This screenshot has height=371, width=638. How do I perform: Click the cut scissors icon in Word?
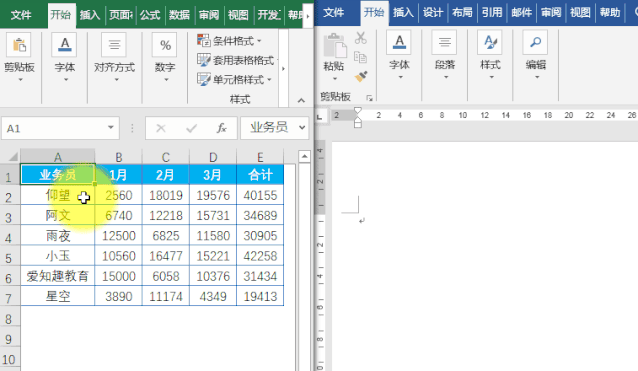[361, 38]
